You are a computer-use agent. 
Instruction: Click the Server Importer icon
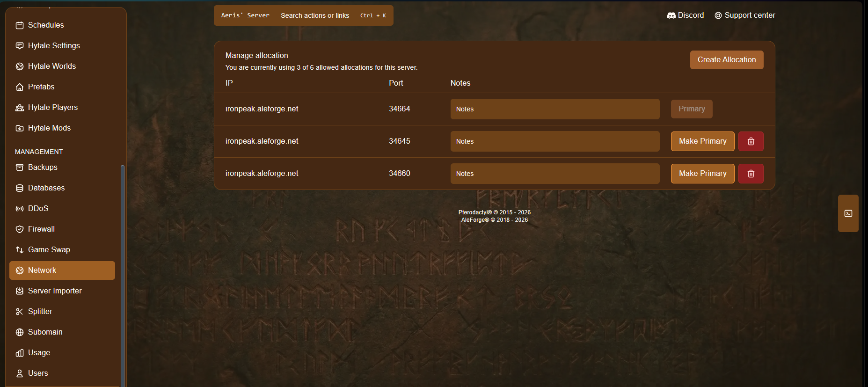[x=20, y=291]
